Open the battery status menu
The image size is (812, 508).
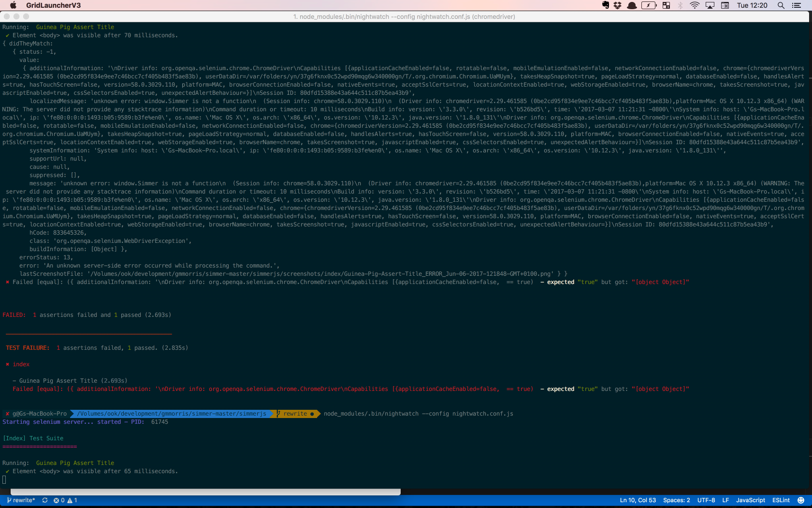tap(649, 5)
